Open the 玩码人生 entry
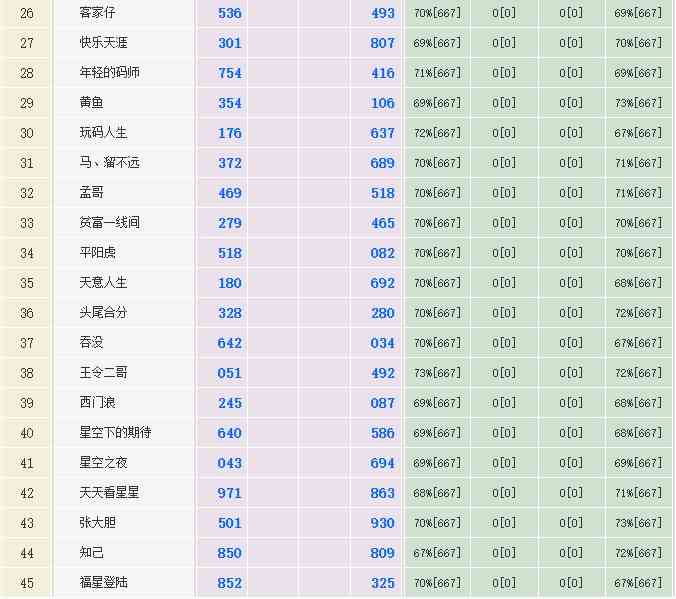The width and height of the screenshot is (676, 599). [104, 133]
